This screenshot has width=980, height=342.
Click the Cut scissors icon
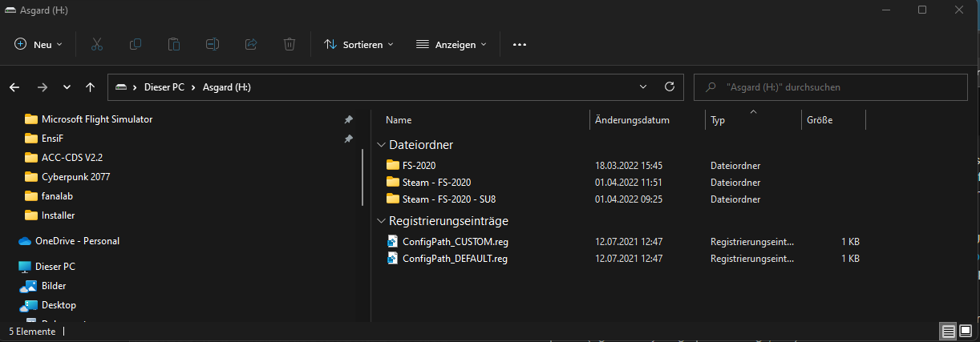(x=97, y=44)
